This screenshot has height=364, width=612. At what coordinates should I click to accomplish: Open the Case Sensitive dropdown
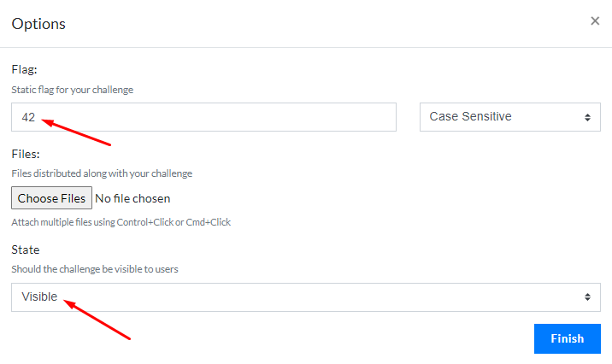(508, 117)
